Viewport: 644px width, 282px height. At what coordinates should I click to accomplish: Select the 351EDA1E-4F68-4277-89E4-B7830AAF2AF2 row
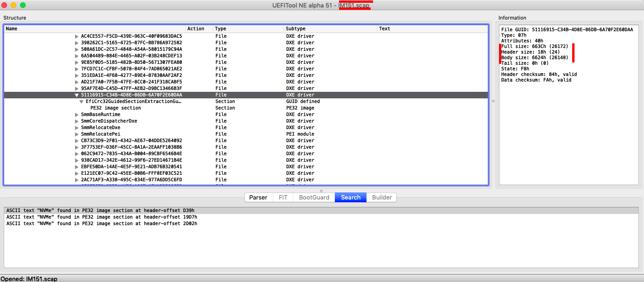click(x=246, y=75)
